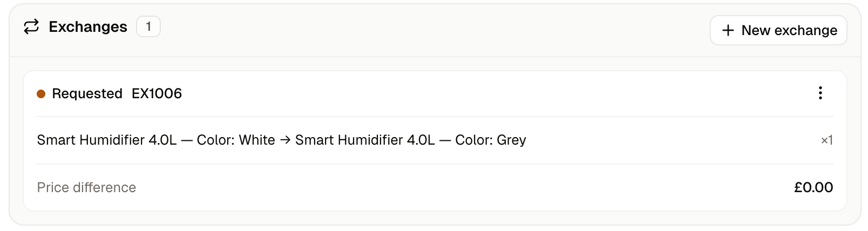Open exchange EX1006

click(x=157, y=93)
